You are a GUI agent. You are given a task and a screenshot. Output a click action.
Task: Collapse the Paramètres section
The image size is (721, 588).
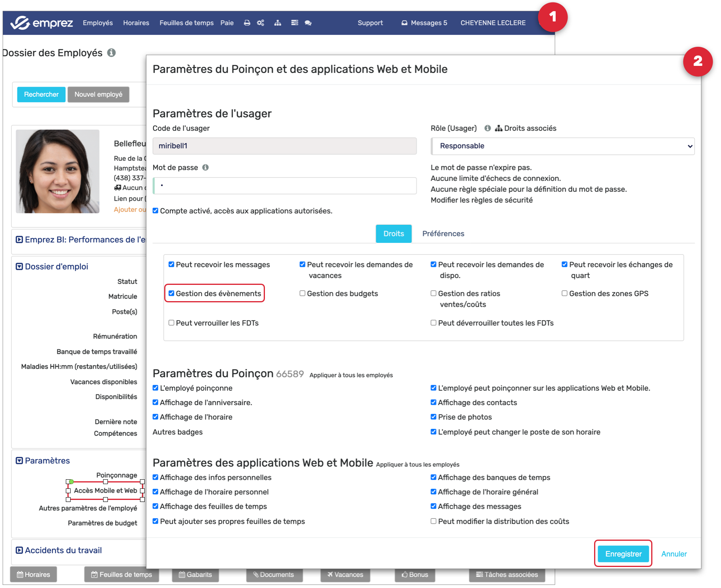[x=19, y=461]
